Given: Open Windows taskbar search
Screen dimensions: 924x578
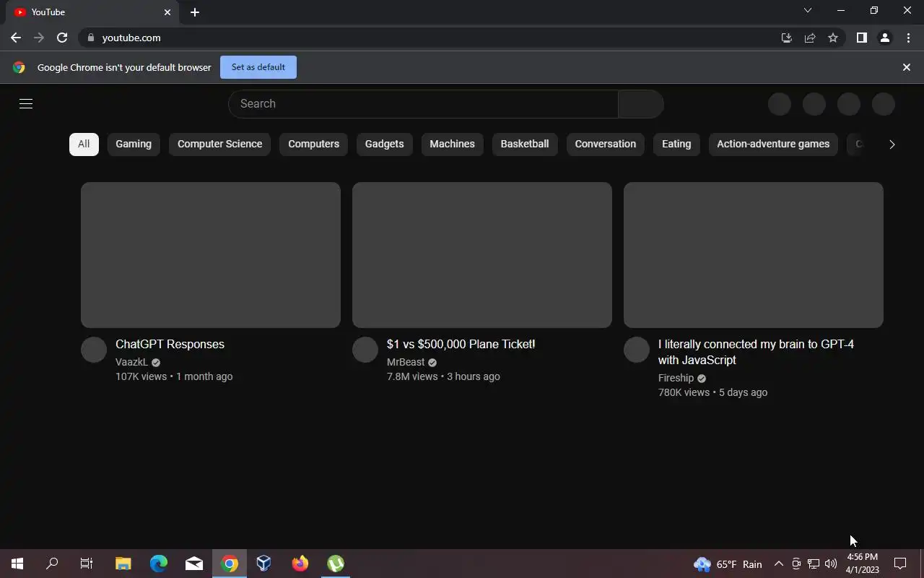Looking at the screenshot, I should click(52, 564).
